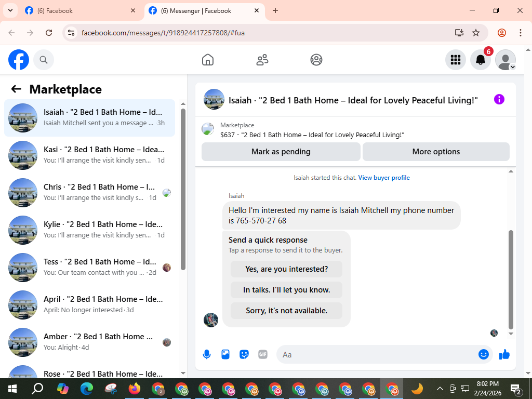Expand the tab search dropdown arrow
Viewport: 532px width, 399px height.
[10, 10]
